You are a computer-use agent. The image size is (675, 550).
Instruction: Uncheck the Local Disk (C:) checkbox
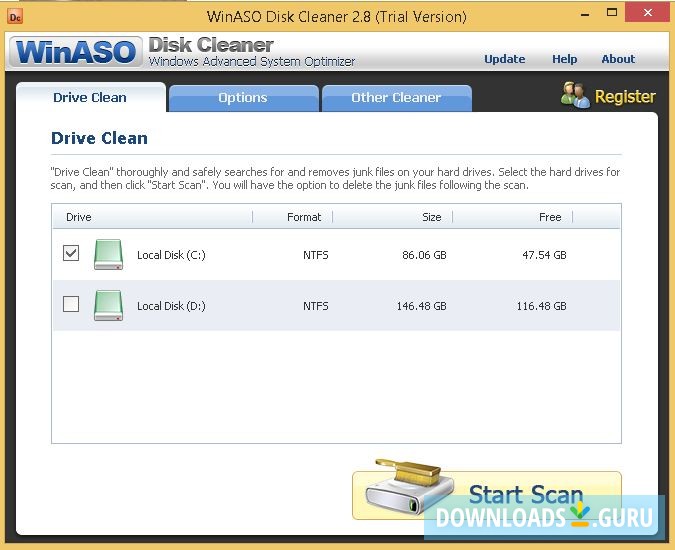(71, 253)
